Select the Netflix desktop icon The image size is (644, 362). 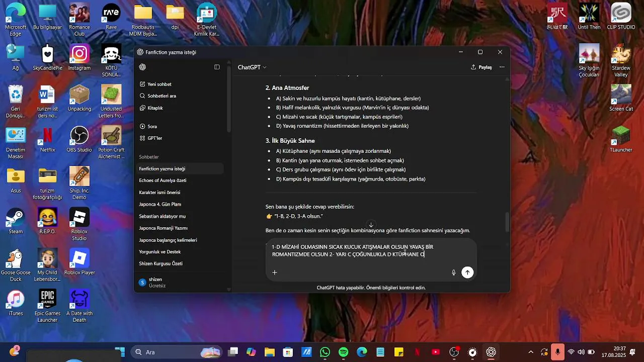click(x=48, y=140)
